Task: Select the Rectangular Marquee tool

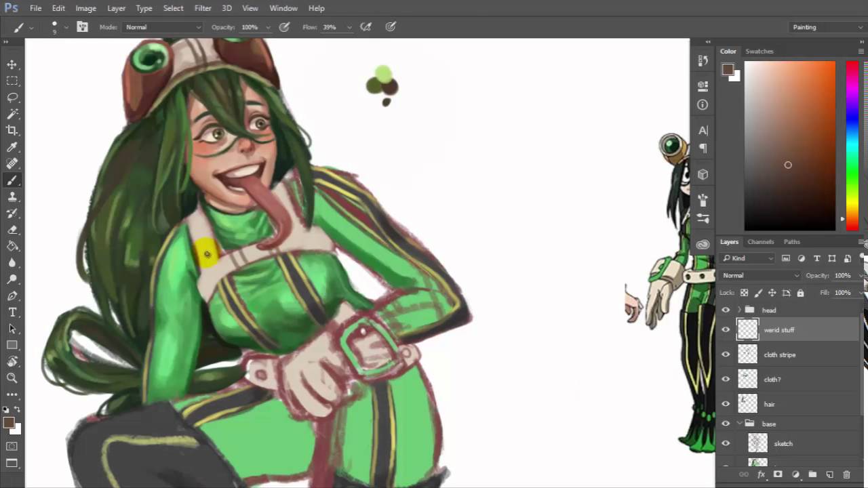Action: pos(12,81)
